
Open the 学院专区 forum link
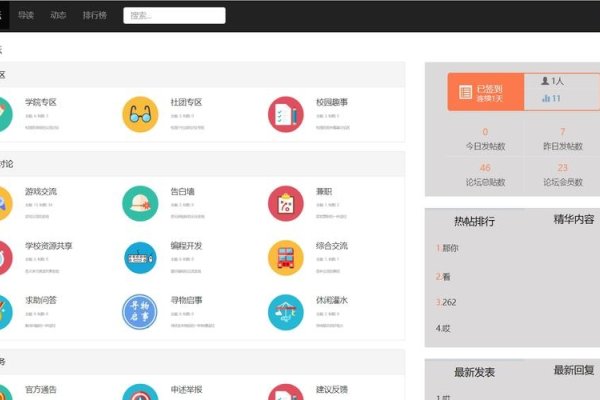(41, 102)
